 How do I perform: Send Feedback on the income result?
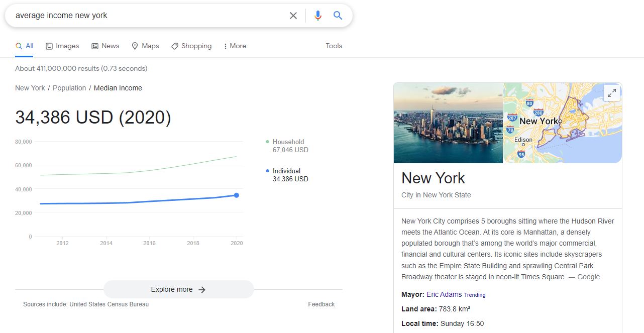coord(321,304)
